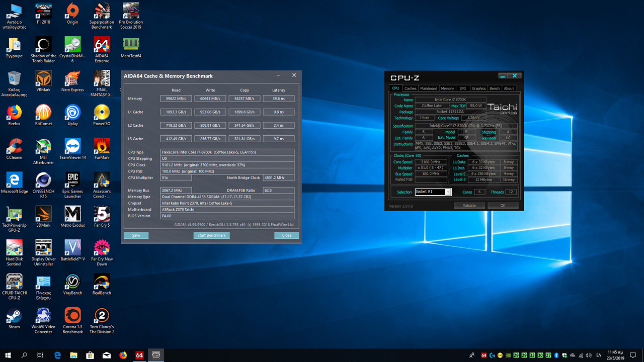Open TeamViewer 14 desktop icon
Screen dimensions: 644x362
click(x=72, y=149)
